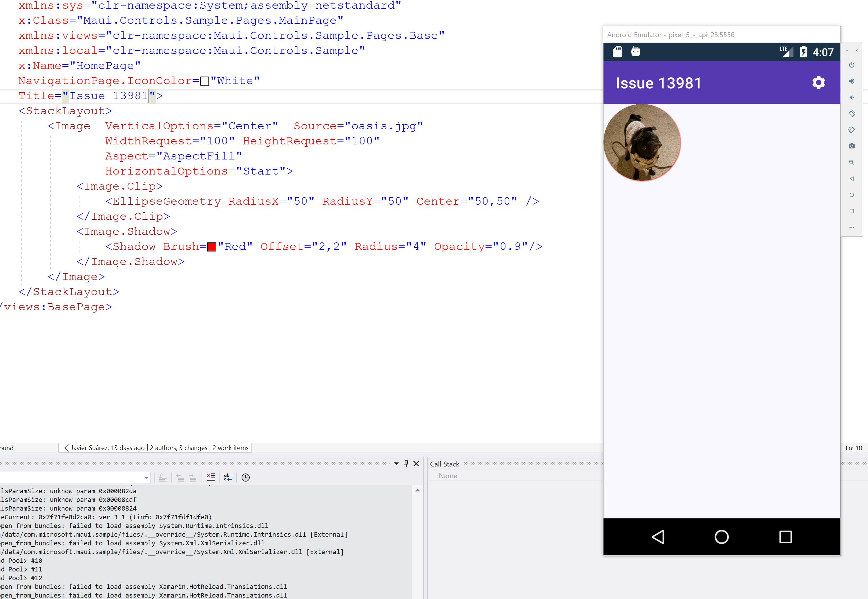This screenshot has height=599, width=868.
Task: Rotate the emulator screen left
Action: coord(851,114)
